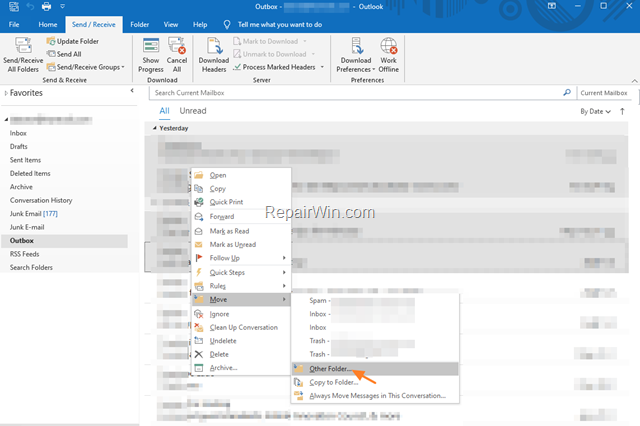The image size is (640, 426).
Task: Select Inbox folder in sidebar
Action: click(x=18, y=133)
